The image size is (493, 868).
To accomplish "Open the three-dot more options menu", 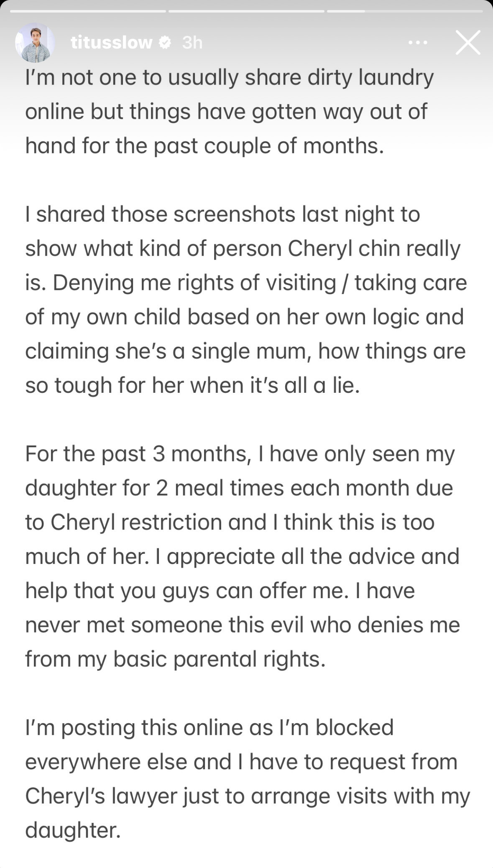I will click(x=418, y=43).
